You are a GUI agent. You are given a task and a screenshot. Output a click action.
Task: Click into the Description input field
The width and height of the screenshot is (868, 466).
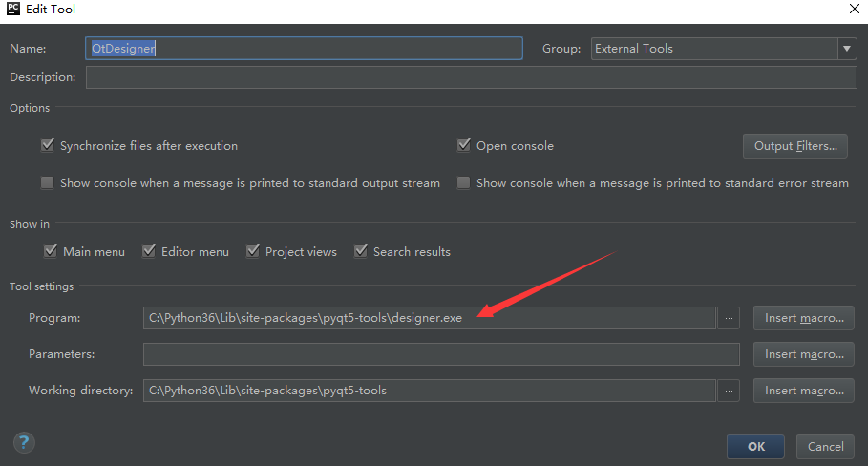[x=471, y=77]
